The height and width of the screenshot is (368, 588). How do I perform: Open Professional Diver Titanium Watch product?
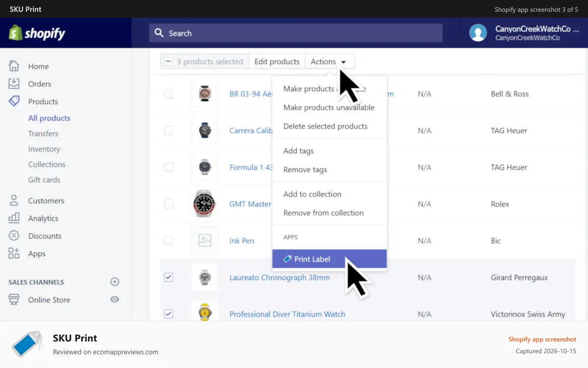(287, 315)
